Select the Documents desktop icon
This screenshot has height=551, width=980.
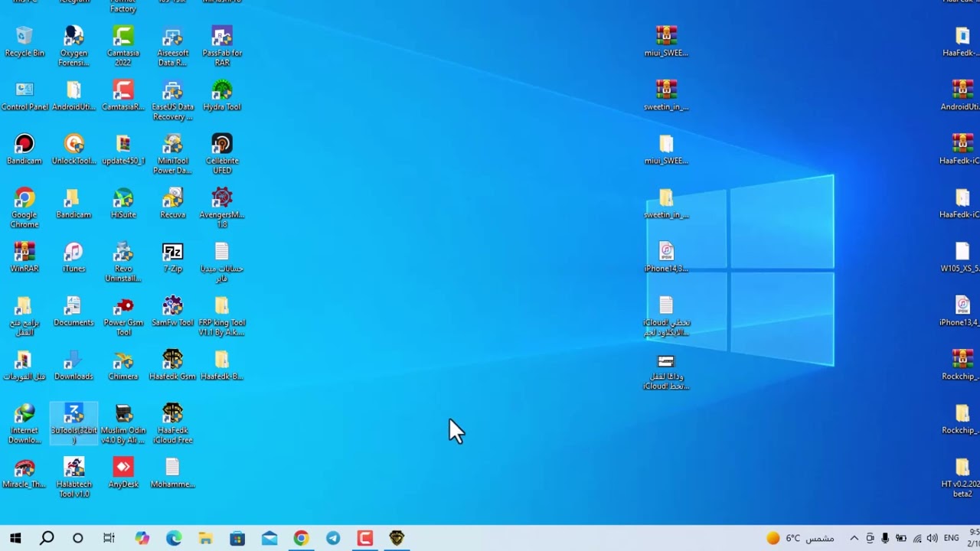coord(73,311)
